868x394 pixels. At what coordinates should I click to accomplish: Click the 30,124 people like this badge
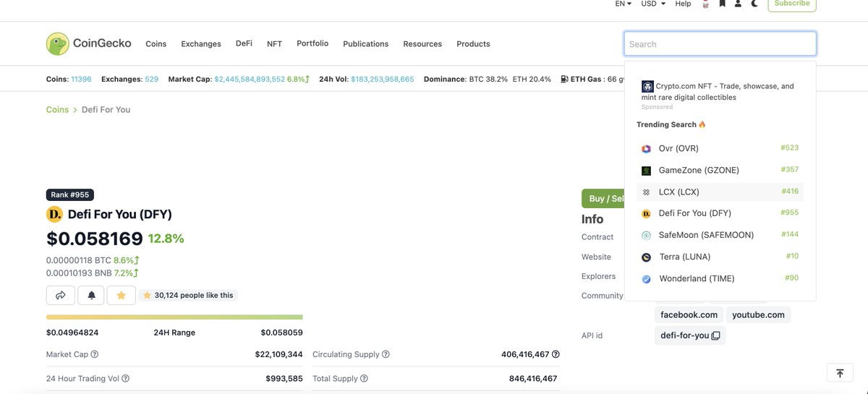click(x=188, y=295)
